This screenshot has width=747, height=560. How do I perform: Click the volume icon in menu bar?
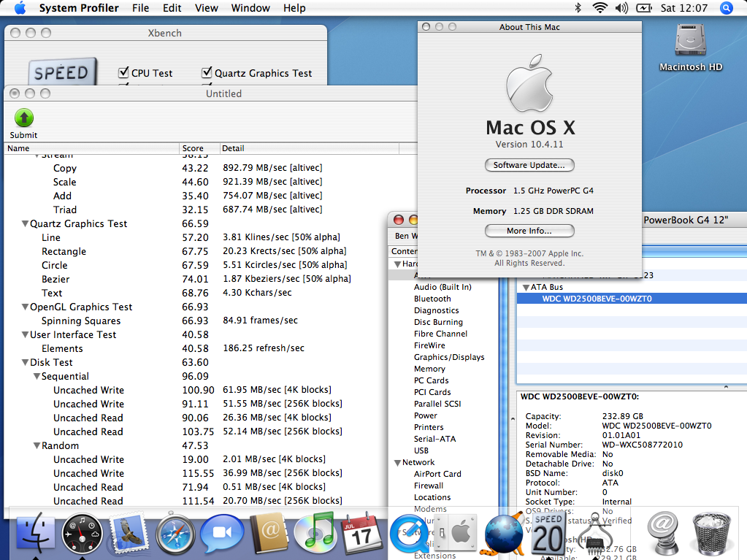coord(621,8)
